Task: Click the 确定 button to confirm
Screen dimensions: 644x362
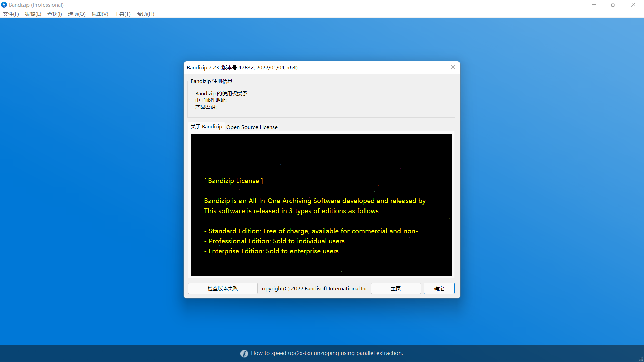Action: pyautogui.click(x=439, y=288)
